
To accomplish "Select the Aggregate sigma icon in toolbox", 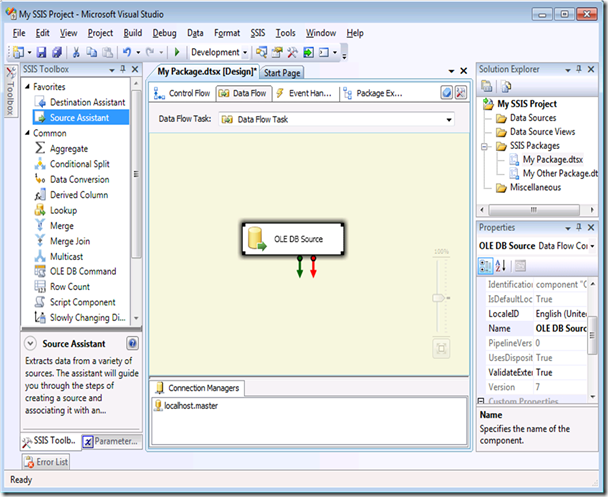I will coord(40,148).
